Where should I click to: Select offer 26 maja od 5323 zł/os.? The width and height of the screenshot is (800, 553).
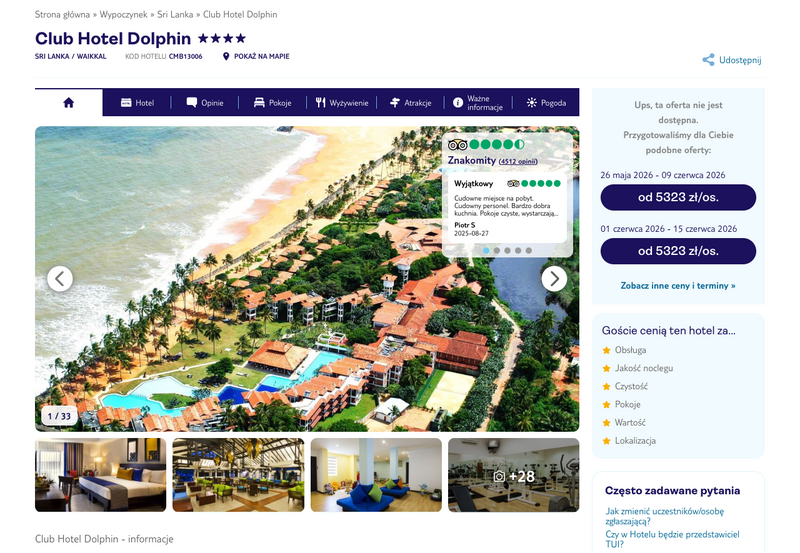click(x=678, y=197)
